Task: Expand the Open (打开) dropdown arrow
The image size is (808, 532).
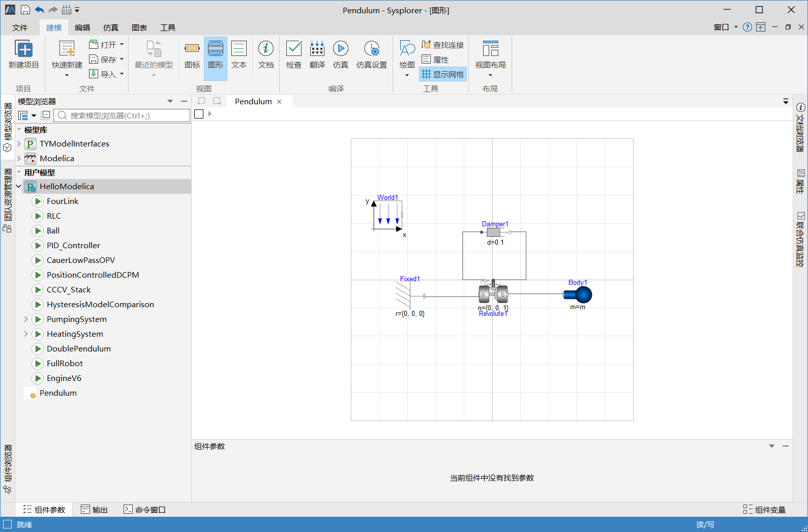Action: coord(122,44)
